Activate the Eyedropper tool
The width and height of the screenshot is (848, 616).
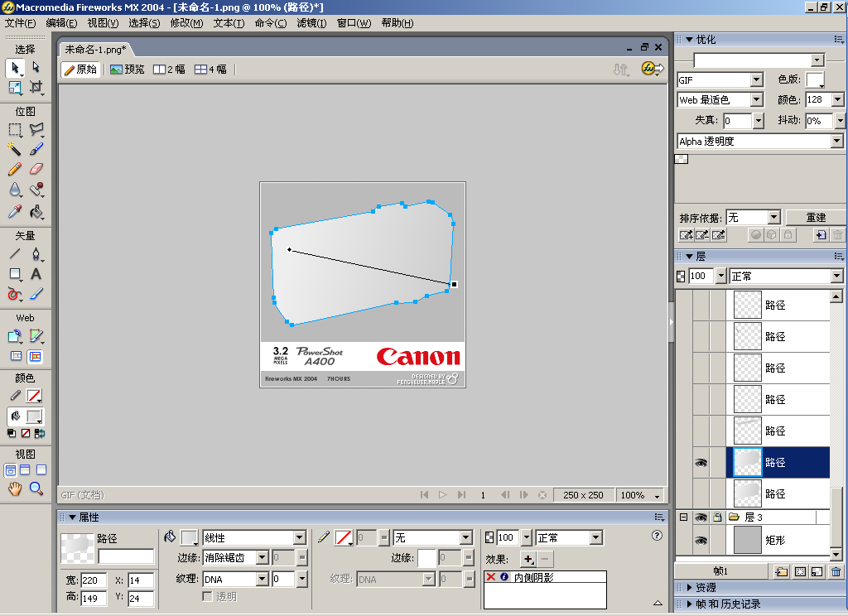[x=15, y=211]
